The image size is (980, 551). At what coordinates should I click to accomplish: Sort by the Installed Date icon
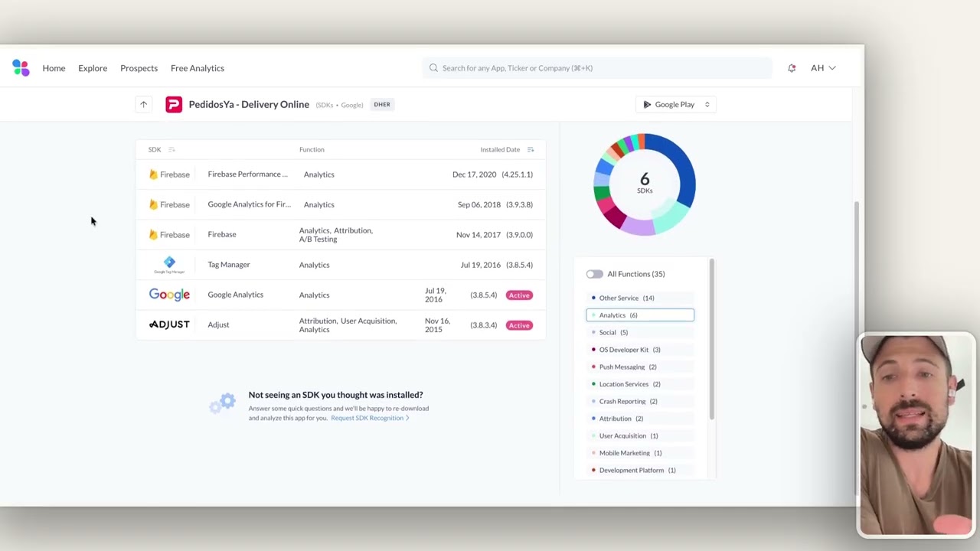coord(531,150)
